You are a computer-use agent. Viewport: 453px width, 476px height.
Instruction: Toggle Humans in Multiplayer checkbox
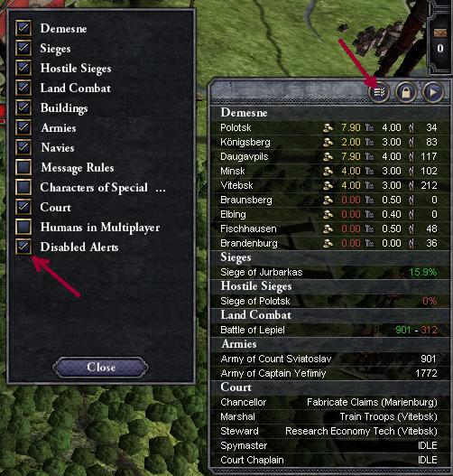click(x=23, y=227)
